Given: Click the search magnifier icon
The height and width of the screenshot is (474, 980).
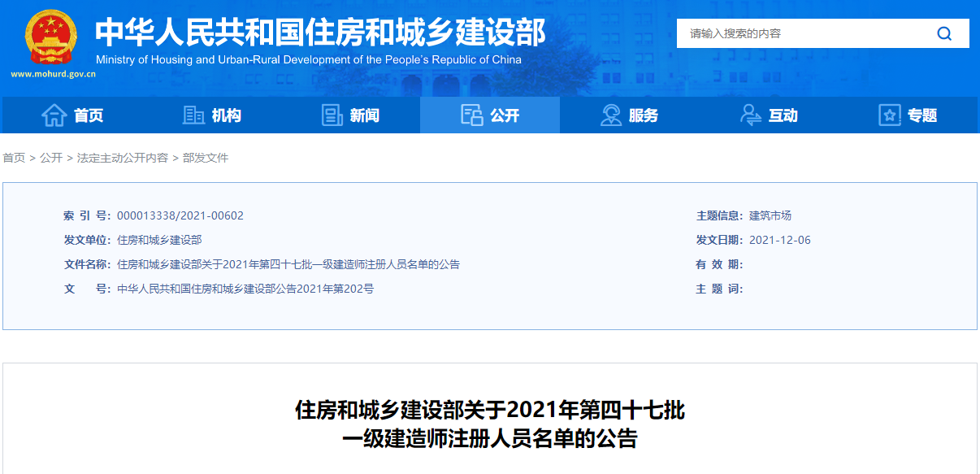Looking at the screenshot, I should click(x=943, y=33).
